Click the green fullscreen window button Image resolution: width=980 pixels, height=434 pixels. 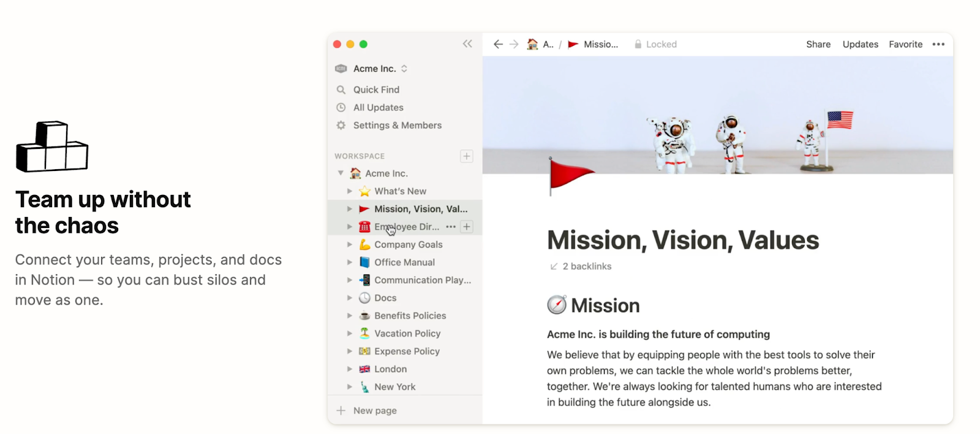click(x=363, y=44)
